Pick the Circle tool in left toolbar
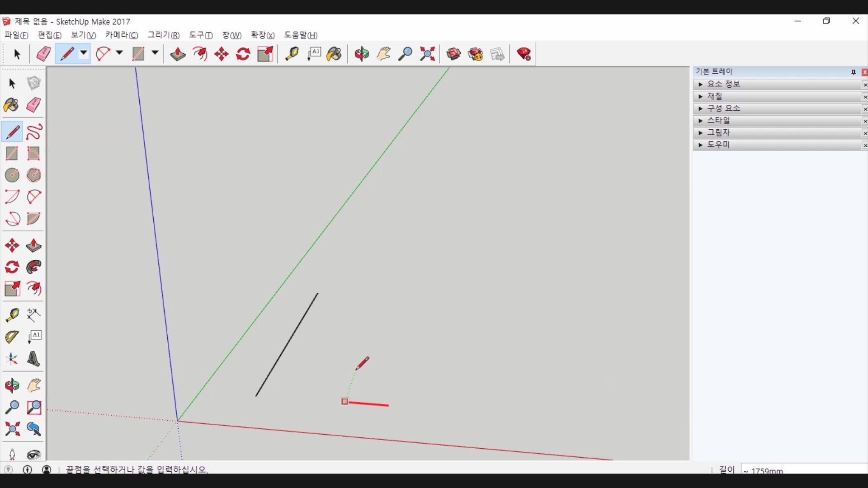This screenshot has width=868, height=488. coord(12,175)
